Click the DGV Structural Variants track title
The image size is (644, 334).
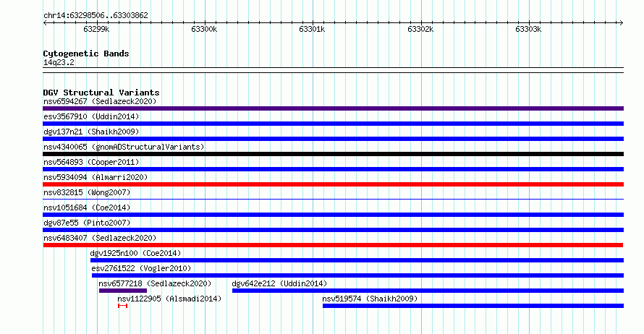[101, 93]
